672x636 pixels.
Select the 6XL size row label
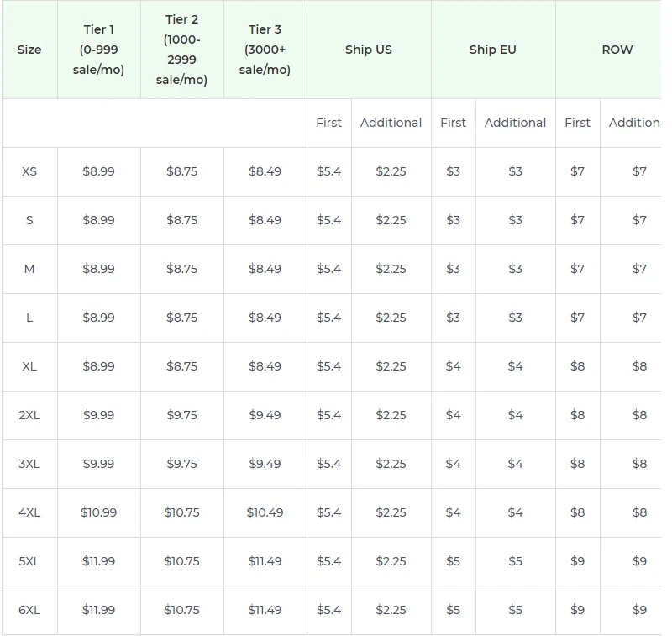pos(29,610)
